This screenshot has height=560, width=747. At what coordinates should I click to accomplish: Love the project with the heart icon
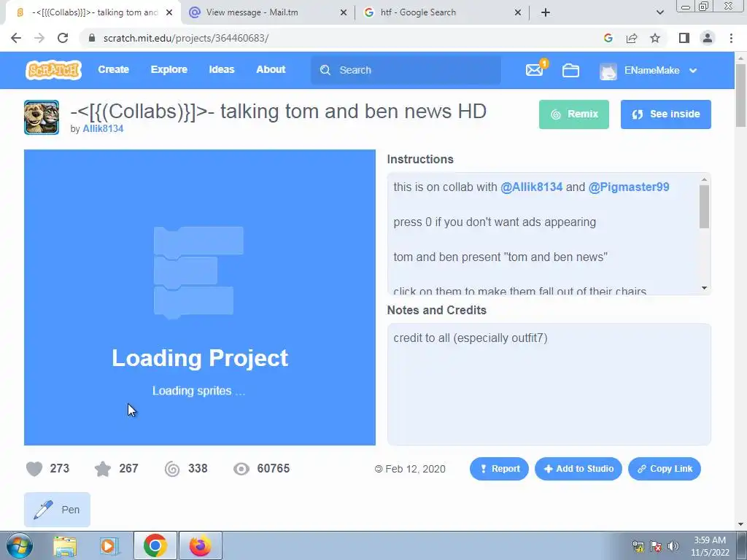[x=34, y=469]
